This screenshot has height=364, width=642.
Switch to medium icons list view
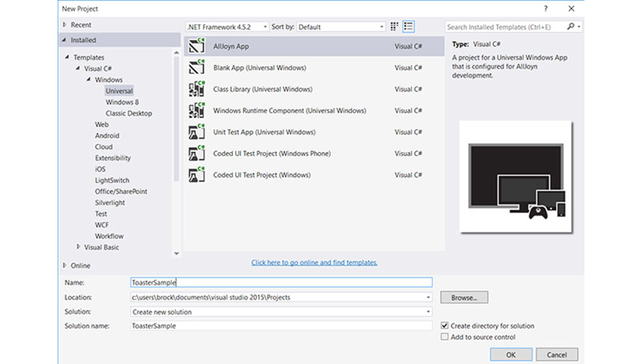[x=409, y=27]
